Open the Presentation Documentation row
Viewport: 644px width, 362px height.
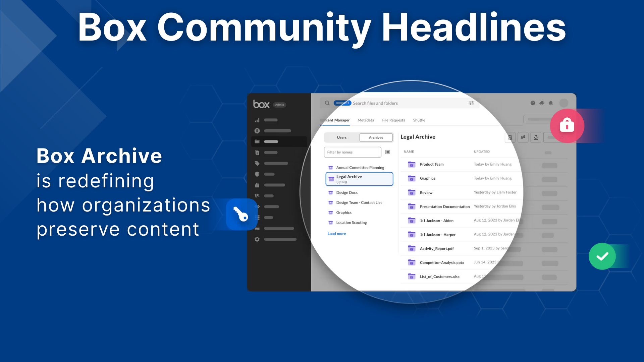(461, 206)
